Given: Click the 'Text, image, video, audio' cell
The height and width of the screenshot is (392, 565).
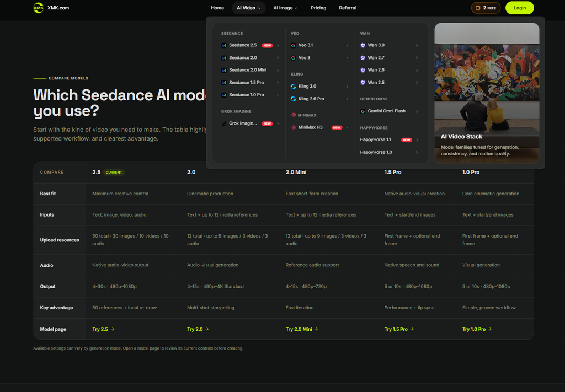Looking at the screenshot, I should [119, 215].
